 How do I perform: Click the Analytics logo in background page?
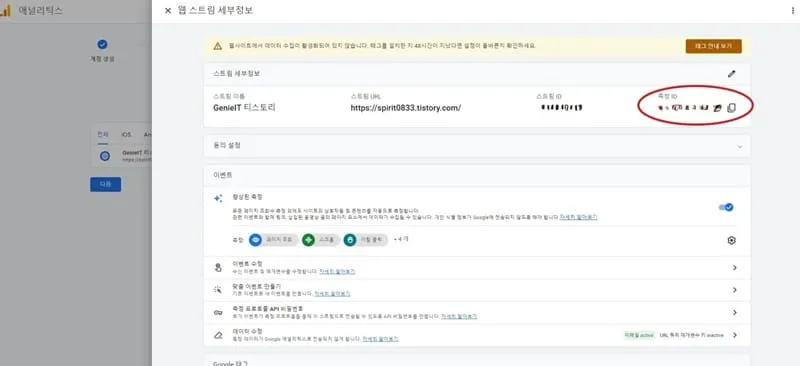[x=5, y=11]
